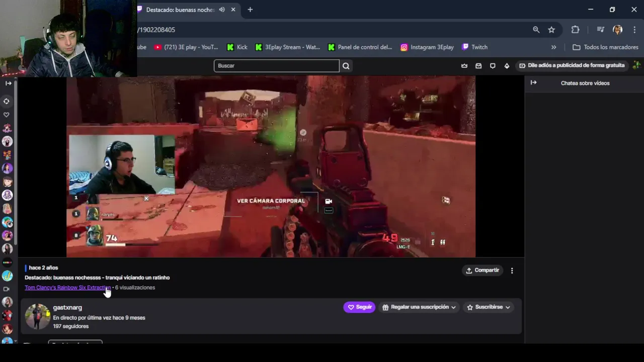
Task: Click the Compartir share button
Action: tap(482, 270)
